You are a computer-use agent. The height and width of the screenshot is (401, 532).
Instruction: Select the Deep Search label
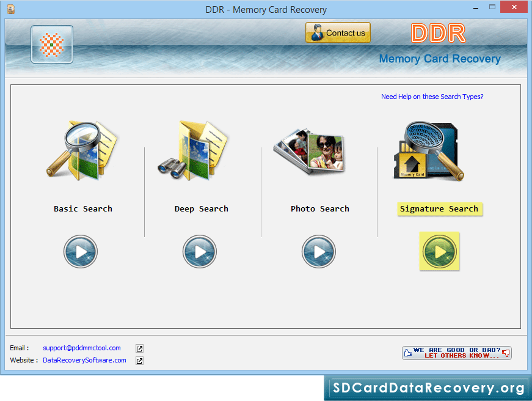pyautogui.click(x=201, y=209)
